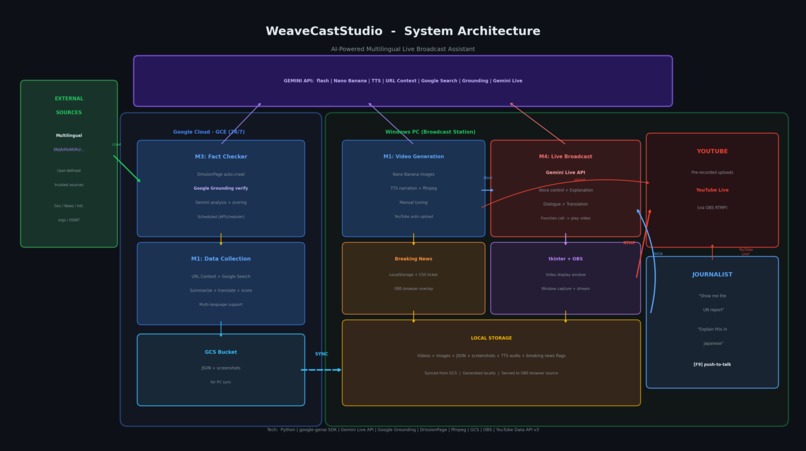Select the 'Breaking News' heading

point(413,259)
